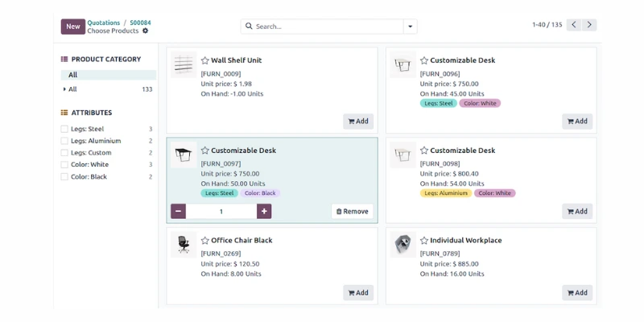Go to the previous page arrow
Screen dimensions: 644x322
[574, 25]
